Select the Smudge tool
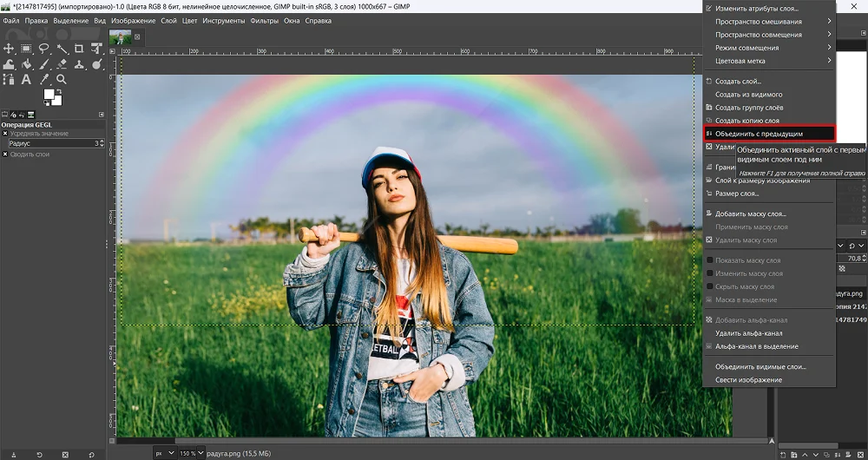This screenshot has width=868, height=460. [x=97, y=64]
